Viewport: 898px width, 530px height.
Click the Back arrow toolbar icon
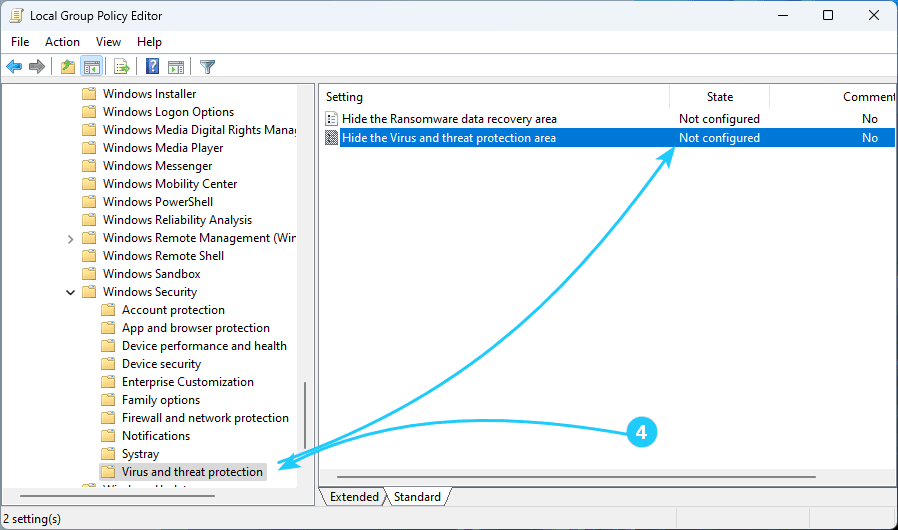[x=14, y=67]
